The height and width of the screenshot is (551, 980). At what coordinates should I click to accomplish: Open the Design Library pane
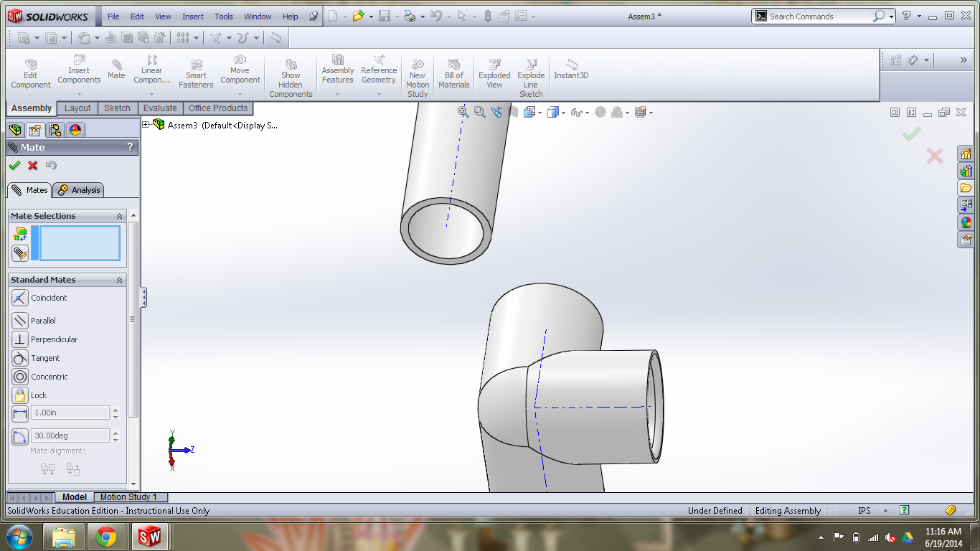tap(966, 171)
